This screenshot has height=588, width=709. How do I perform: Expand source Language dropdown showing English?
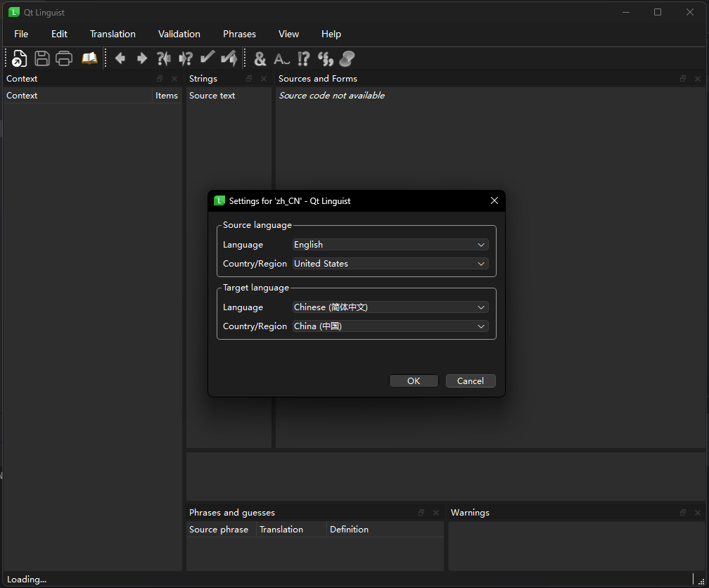pyautogui.click(x=390, y=245)
